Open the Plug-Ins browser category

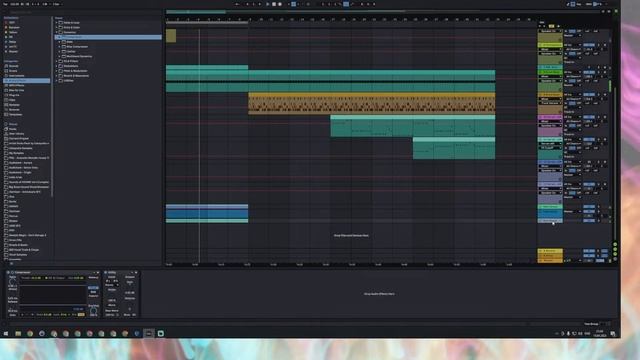(14, 95)
